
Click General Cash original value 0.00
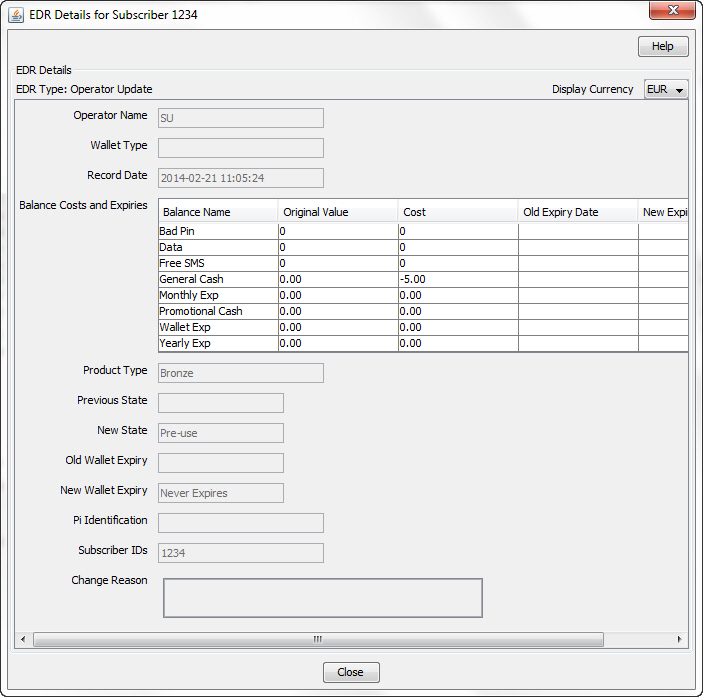[x=338, y=279]
